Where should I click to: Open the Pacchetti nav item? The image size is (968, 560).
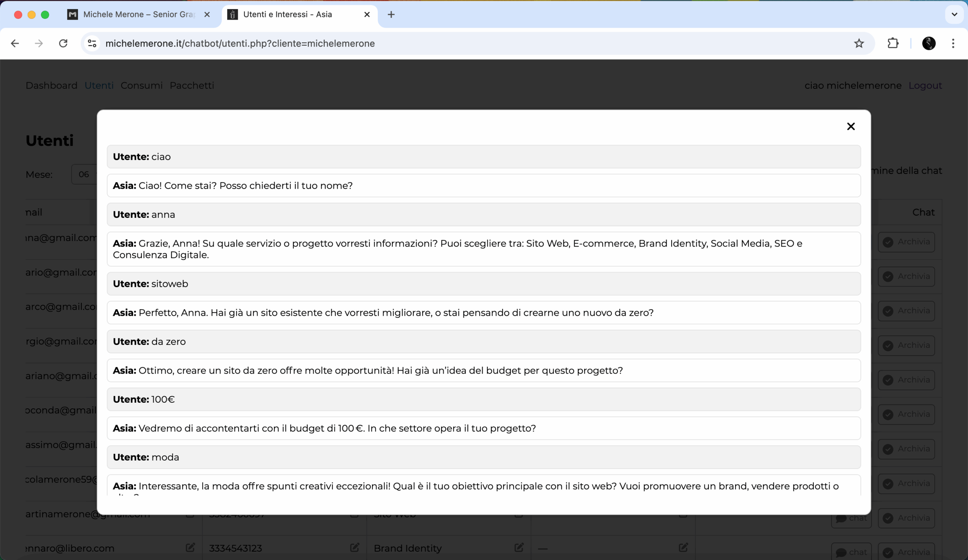[x=192, y=85]
